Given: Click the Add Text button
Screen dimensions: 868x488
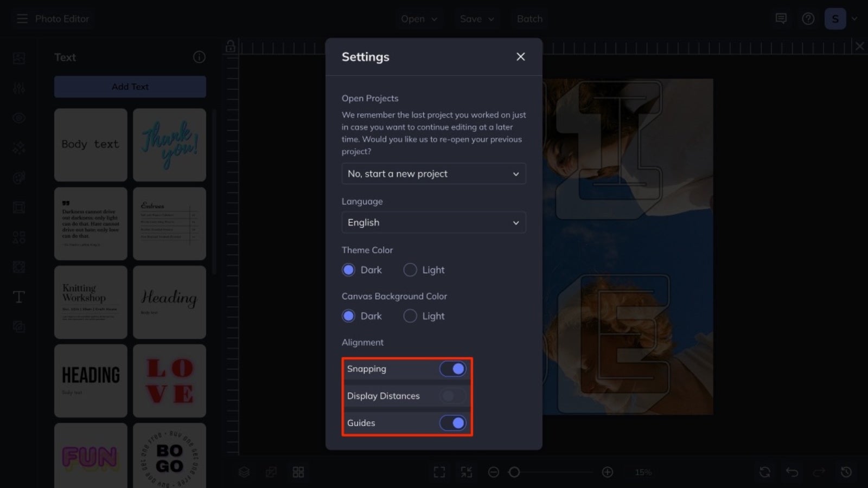Looking at the screenshot, I should (x=130, y=86).
